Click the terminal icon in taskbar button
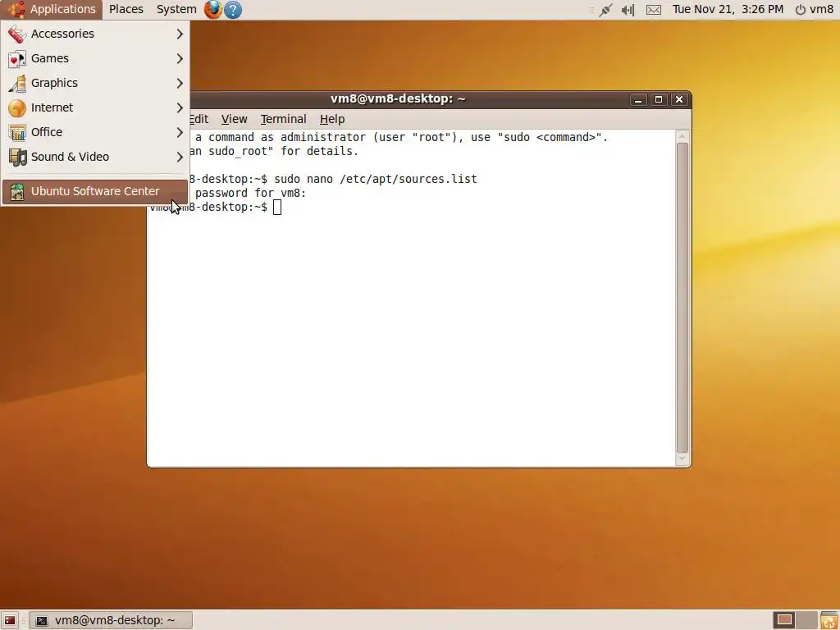This screenshot has height=630, width=840. point(41,620)
